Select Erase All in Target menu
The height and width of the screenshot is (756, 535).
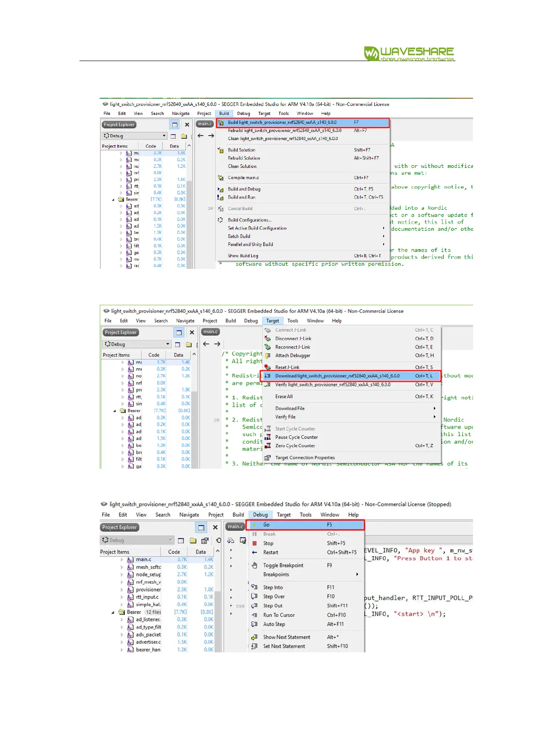point(352,397)
